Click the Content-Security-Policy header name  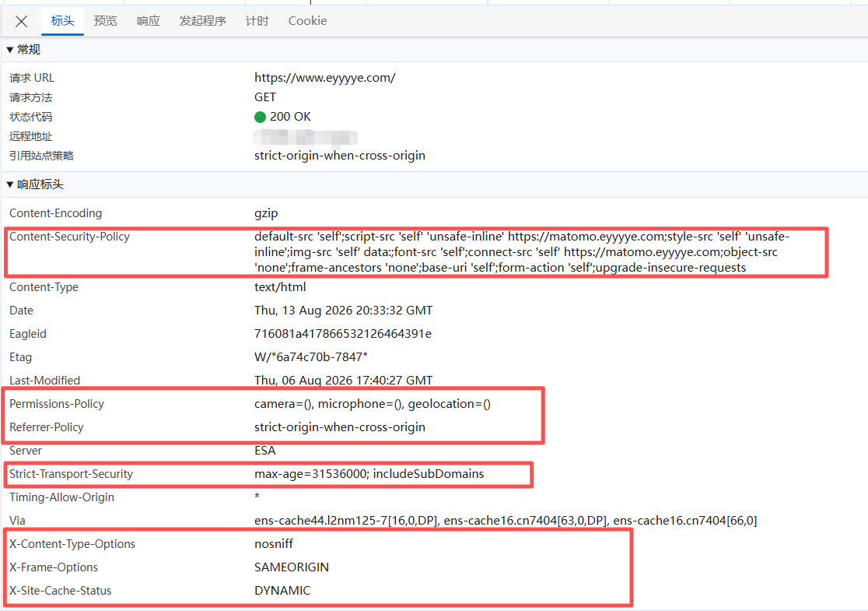click(69, 237)
